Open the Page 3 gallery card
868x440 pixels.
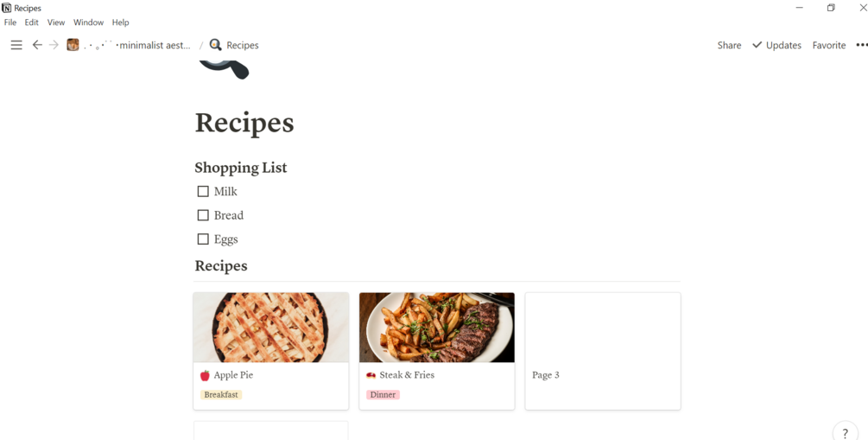pyautogui.click(x=603, y=351)
